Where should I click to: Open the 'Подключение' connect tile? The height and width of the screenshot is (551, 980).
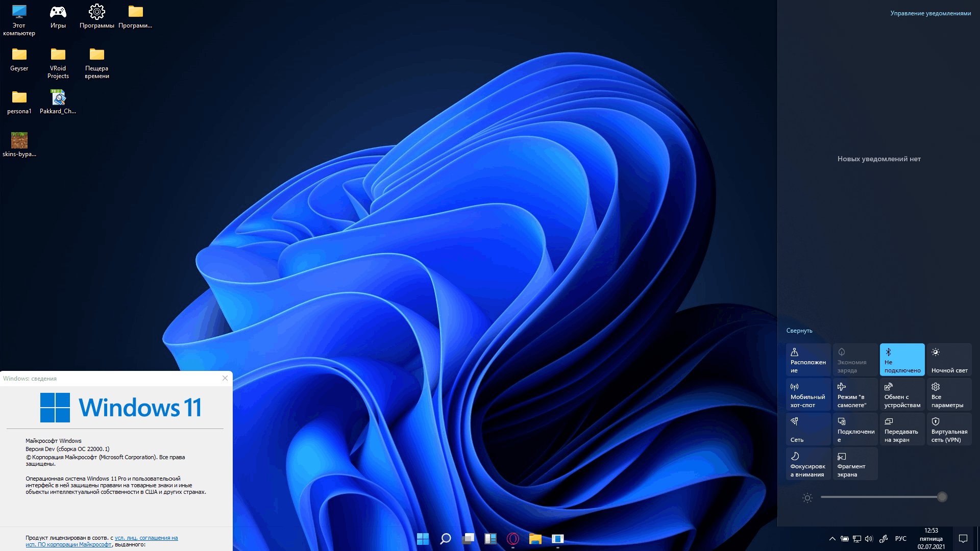[855, 429]
